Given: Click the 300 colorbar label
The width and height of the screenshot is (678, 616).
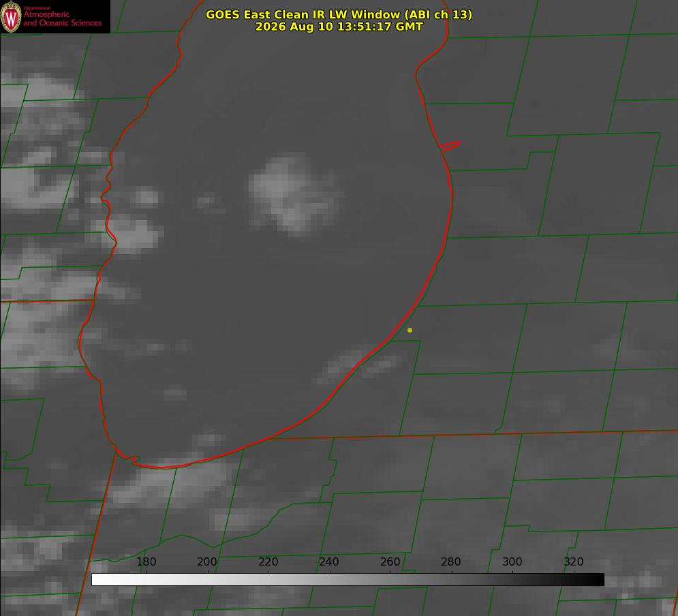Looking at the screenshot, I should pos(512,561).
